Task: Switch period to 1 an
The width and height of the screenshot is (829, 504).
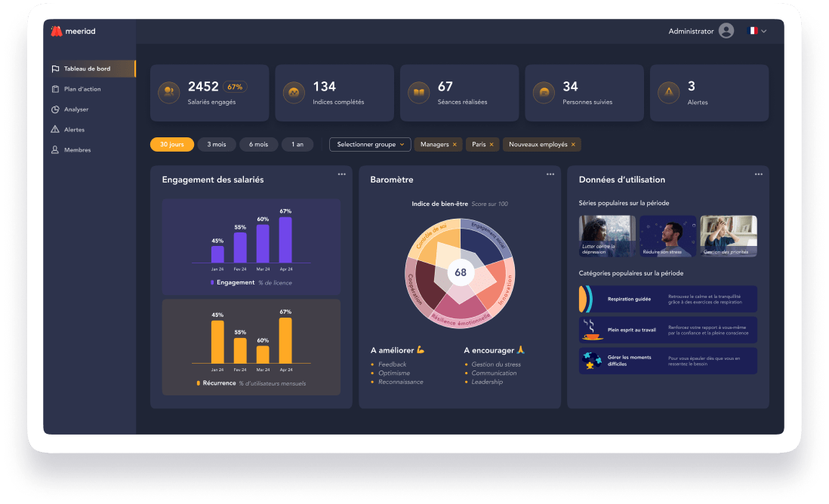Action: [x=297, y=144]
